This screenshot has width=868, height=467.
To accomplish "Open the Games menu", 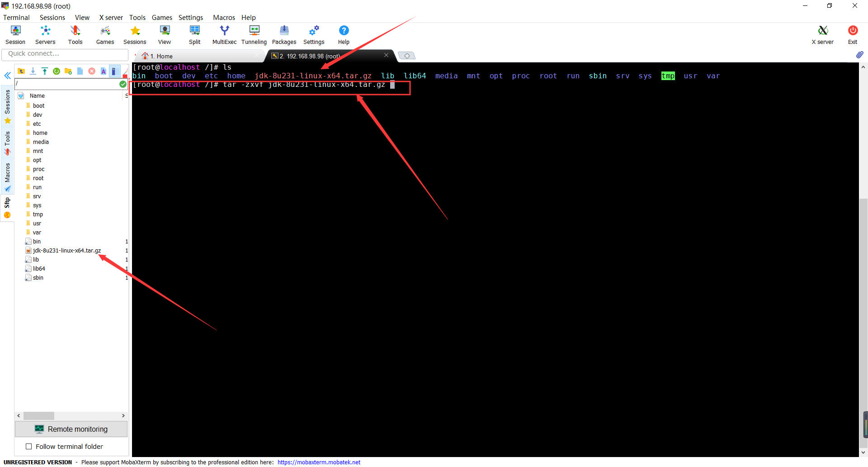I will pyautogui.click(x=162, y=18).
